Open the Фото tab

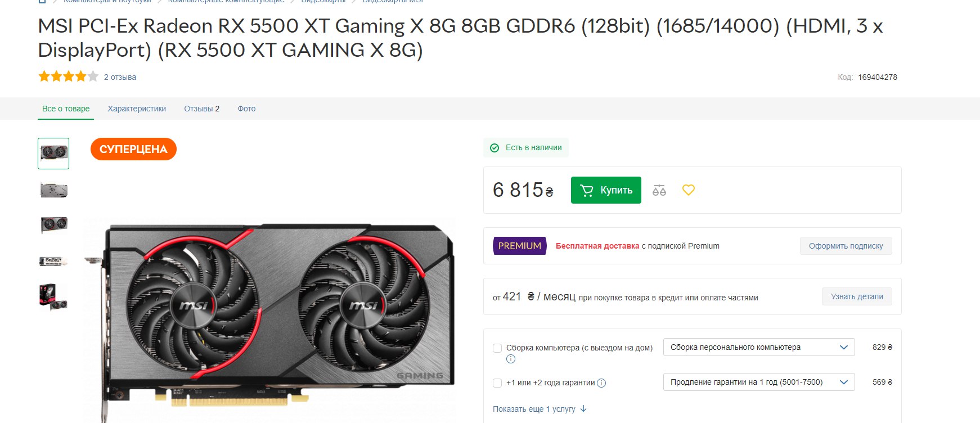click(x=246, y=109)
